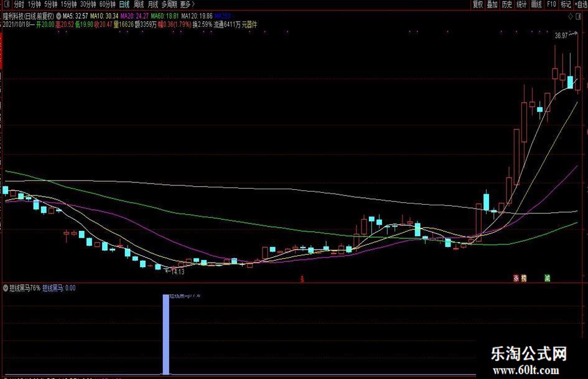Open the 历史 history button
588x379 pixels.
(x=507, y=4)
